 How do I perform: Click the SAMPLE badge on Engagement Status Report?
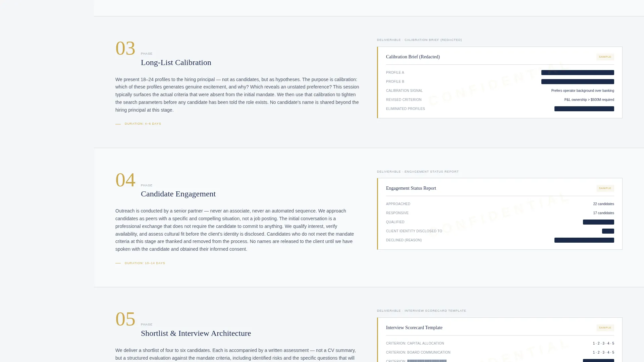pyautogui.click(x=605, y=188)
